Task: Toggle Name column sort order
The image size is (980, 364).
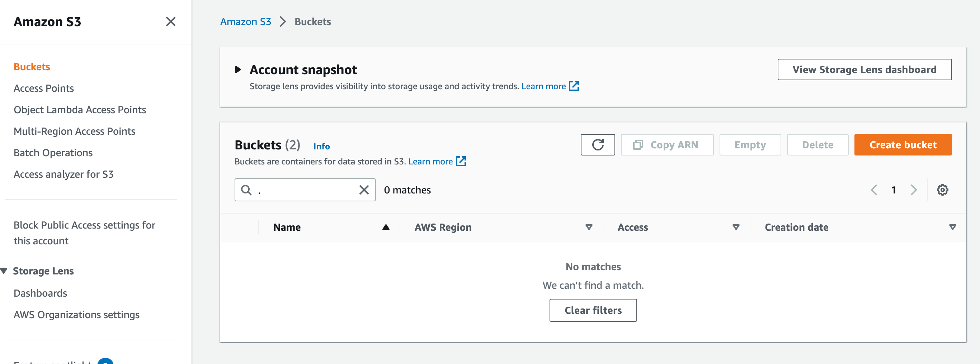Action: pyautogui.click(x=386, y=227)
